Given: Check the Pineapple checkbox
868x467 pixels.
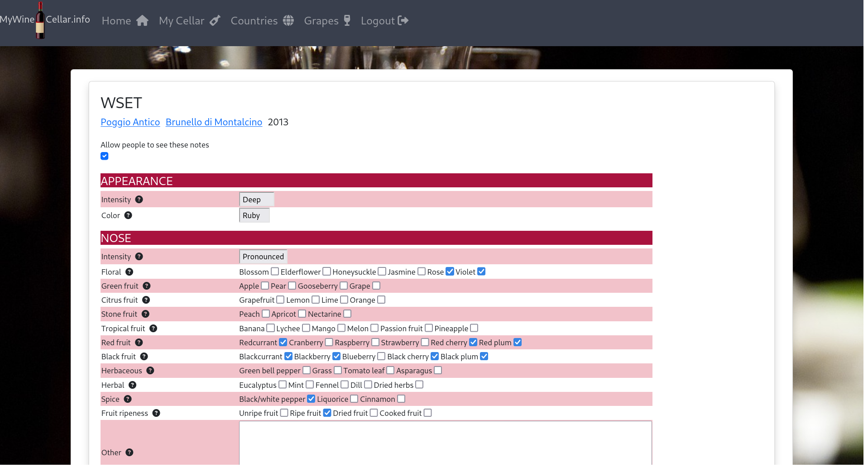Looking at the screenshot, I should pos(474,329).
